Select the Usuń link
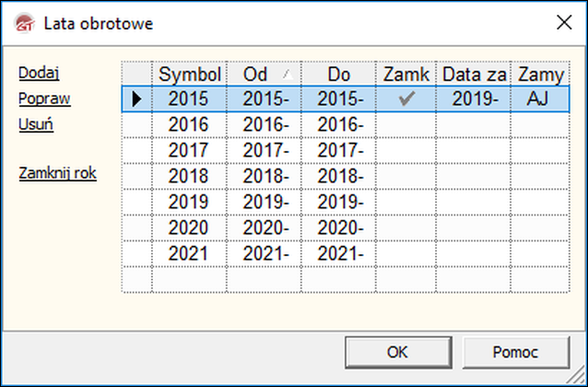588x387 pixels. tap(36, 123)
